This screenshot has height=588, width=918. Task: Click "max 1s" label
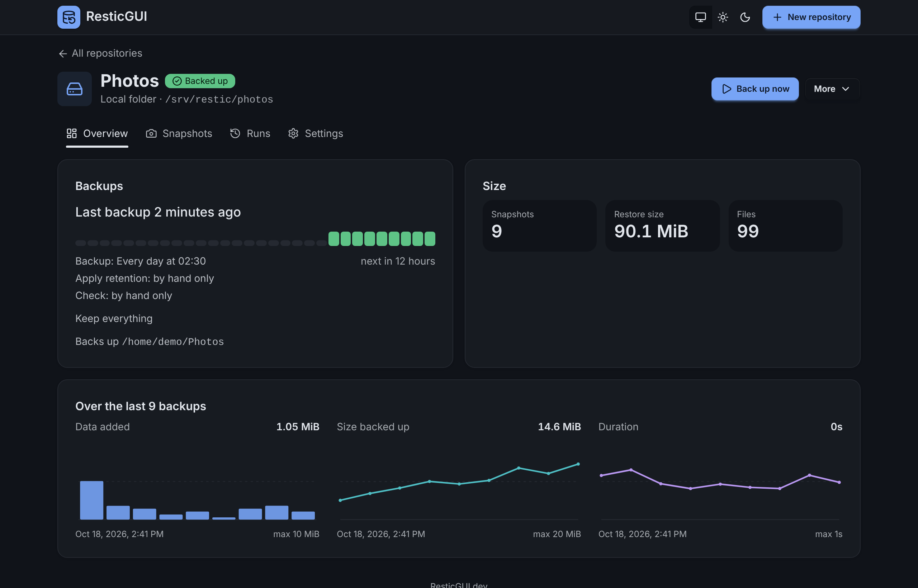pos(829,534)
